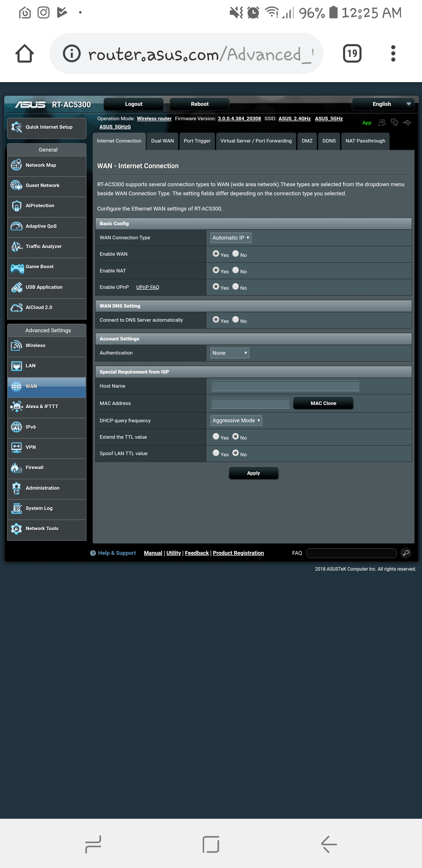Switch to DMZ tab
Viewport: 422px width, 868px height.
point(307,141)
